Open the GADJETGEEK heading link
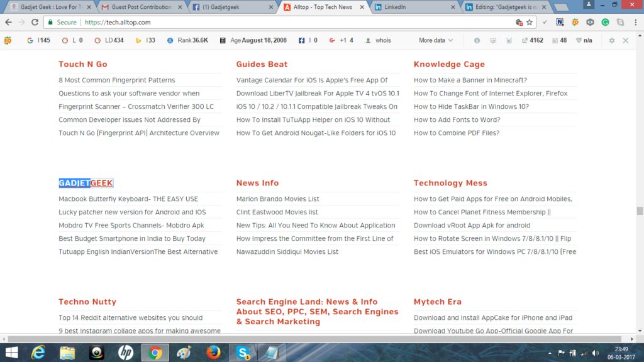Viewport: 644px width, 362px height. [86, 183]
